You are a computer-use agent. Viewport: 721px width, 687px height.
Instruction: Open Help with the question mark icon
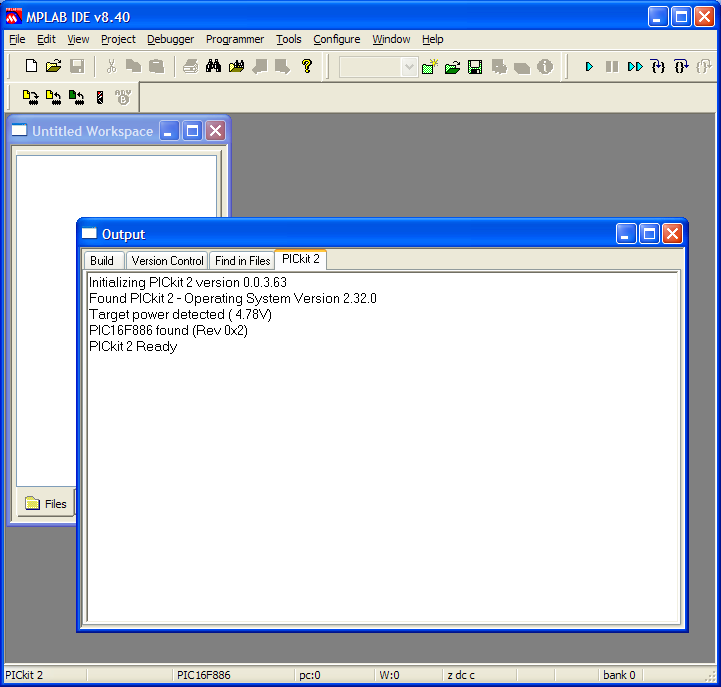(307, 66)
